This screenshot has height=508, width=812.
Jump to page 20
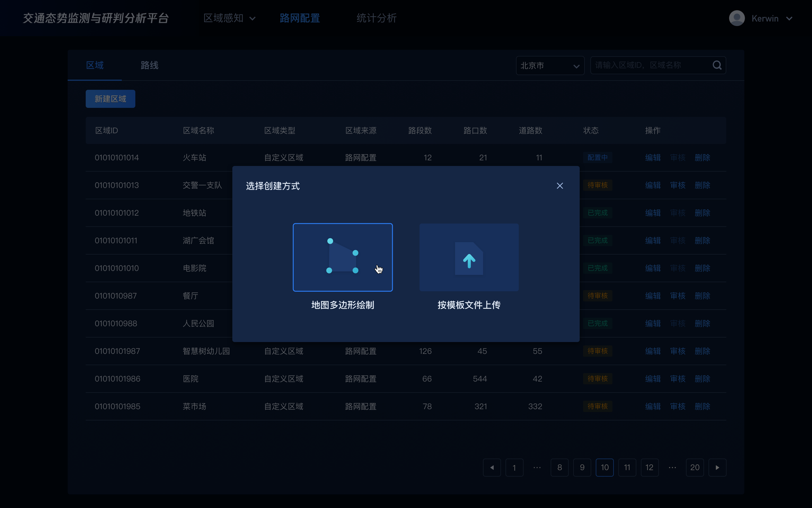pyautogui.click(x=694, y=467)
